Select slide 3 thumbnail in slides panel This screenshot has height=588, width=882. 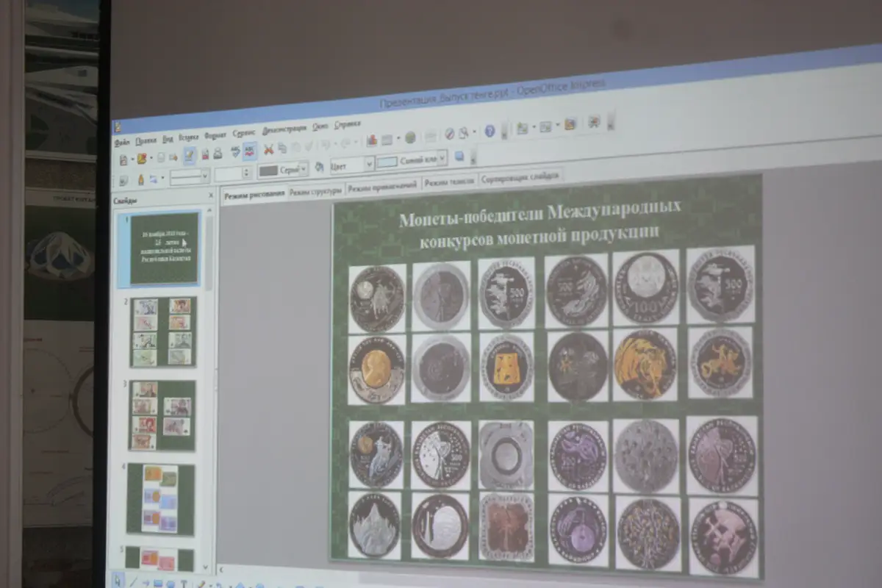click(x=163, y=415)
